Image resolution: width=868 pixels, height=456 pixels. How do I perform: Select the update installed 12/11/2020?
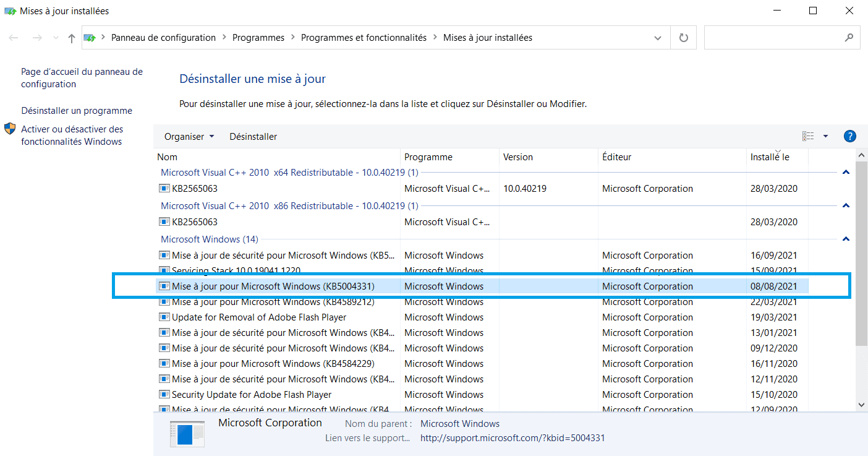pyautogui.click(x=481, y=379)
